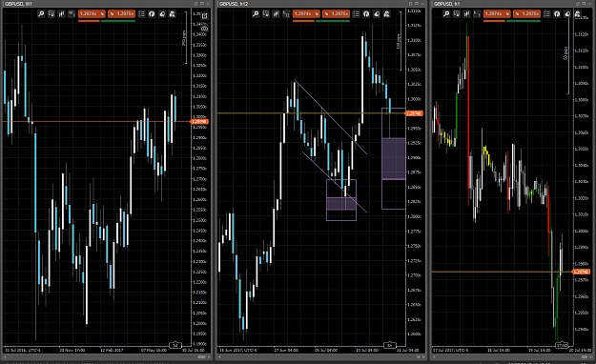
Task: Click Sell 1.2974 button in h12 chart
Action: 306,14
